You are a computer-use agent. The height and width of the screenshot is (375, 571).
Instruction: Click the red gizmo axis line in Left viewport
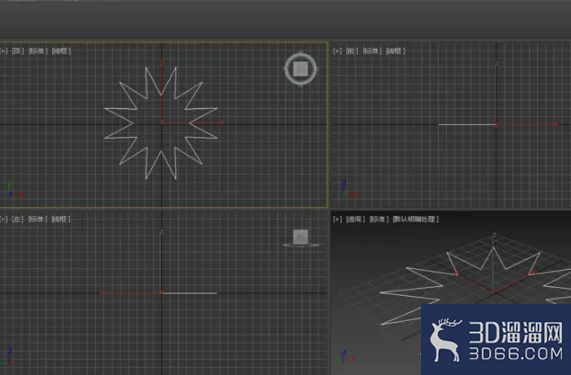point(131,293)
